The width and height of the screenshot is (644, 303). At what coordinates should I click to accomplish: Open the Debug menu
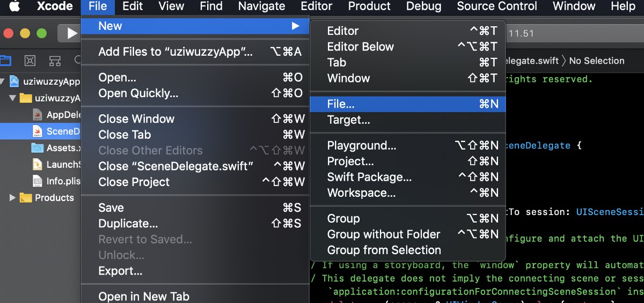pyautogui.click(x=423, y=6)
